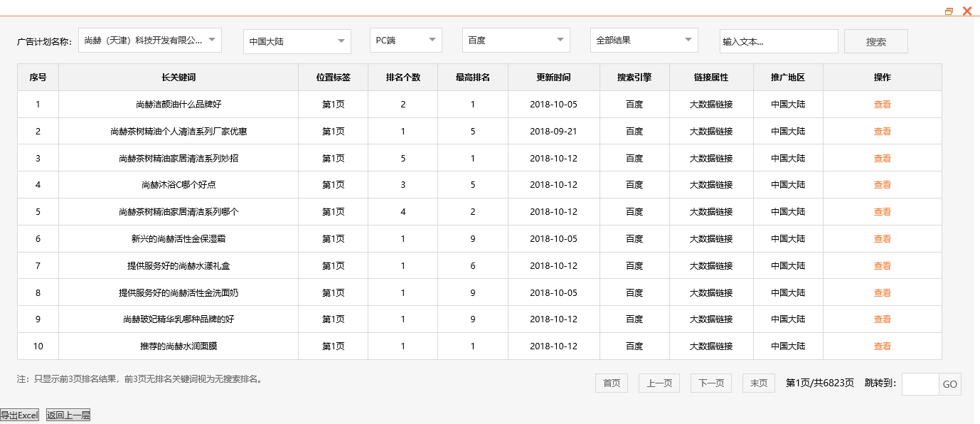Click the 搜索 search button

click(875, 41)
